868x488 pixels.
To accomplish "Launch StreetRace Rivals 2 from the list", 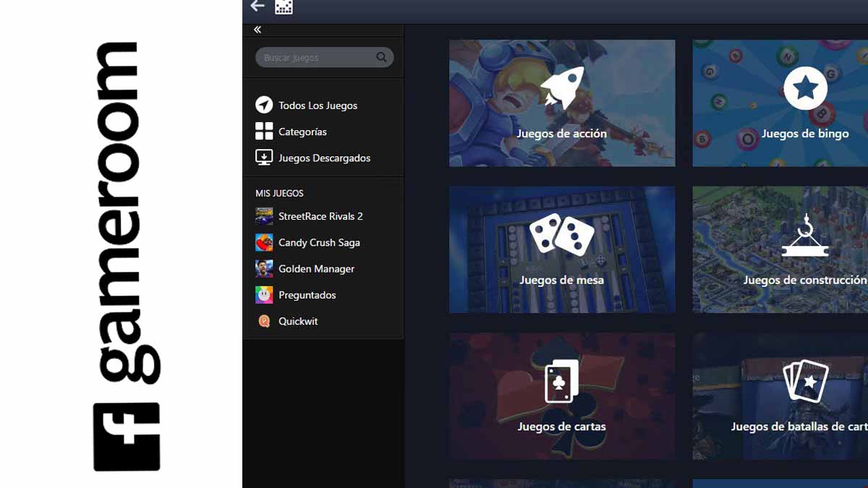I will click(320, 216).
